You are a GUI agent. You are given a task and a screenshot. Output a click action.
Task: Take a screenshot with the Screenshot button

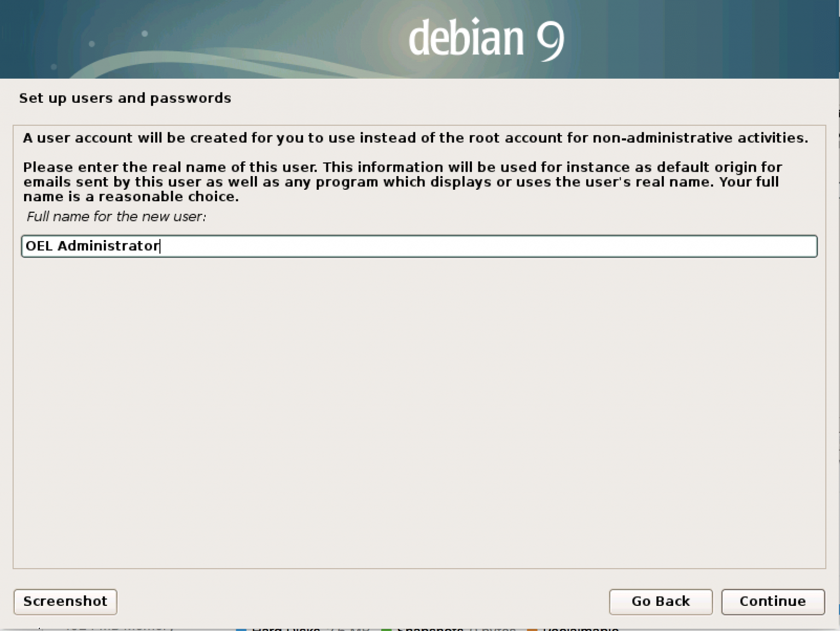[x=65, y=601]
